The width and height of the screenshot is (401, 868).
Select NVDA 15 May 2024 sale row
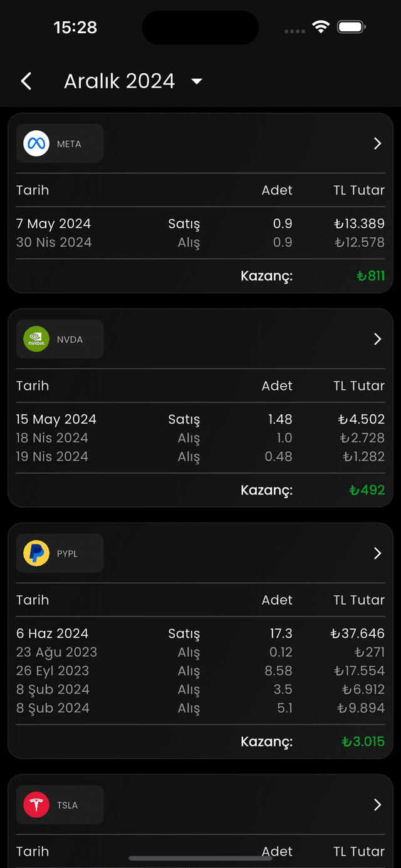coord(200,419)
